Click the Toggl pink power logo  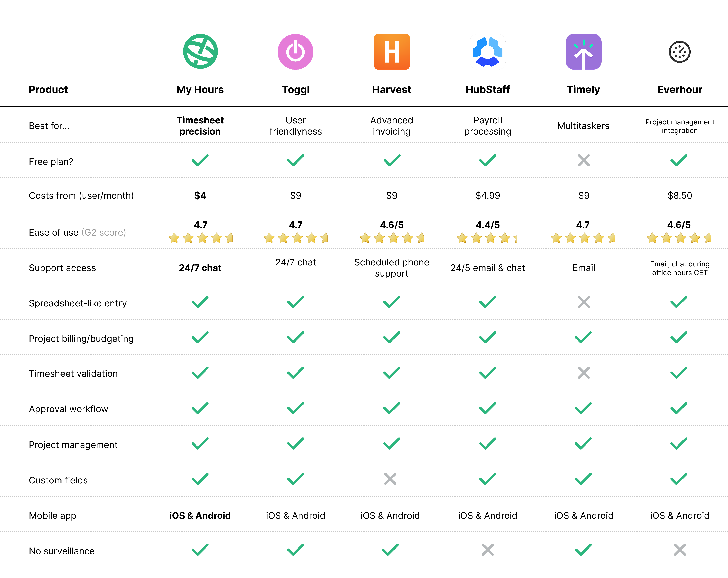[295, 52]
